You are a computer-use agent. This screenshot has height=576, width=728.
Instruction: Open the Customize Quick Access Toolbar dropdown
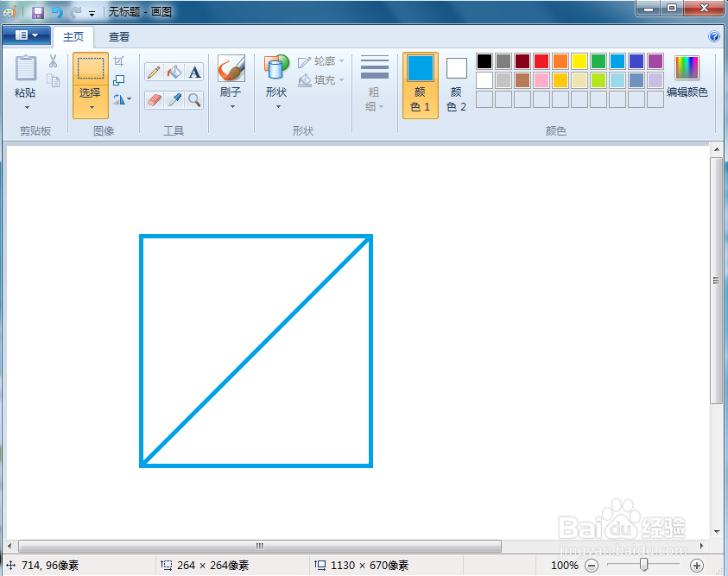[x=92, y=14]
